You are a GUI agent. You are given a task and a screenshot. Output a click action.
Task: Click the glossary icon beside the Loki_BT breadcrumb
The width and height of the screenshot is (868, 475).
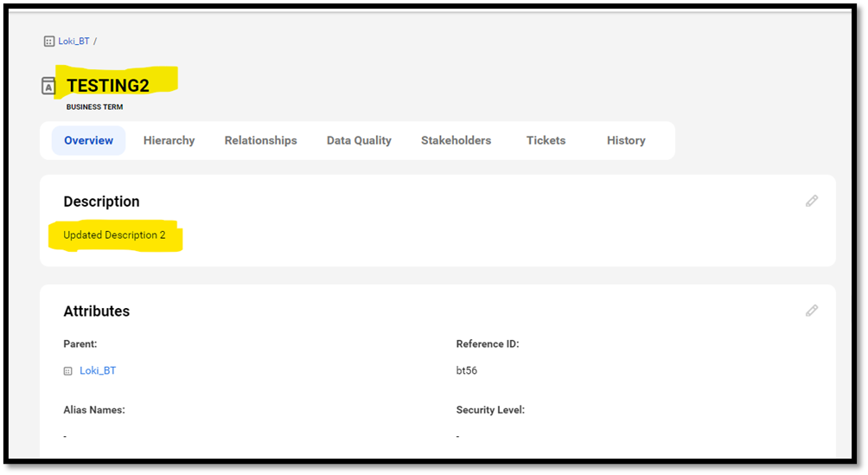coord(49,41)
